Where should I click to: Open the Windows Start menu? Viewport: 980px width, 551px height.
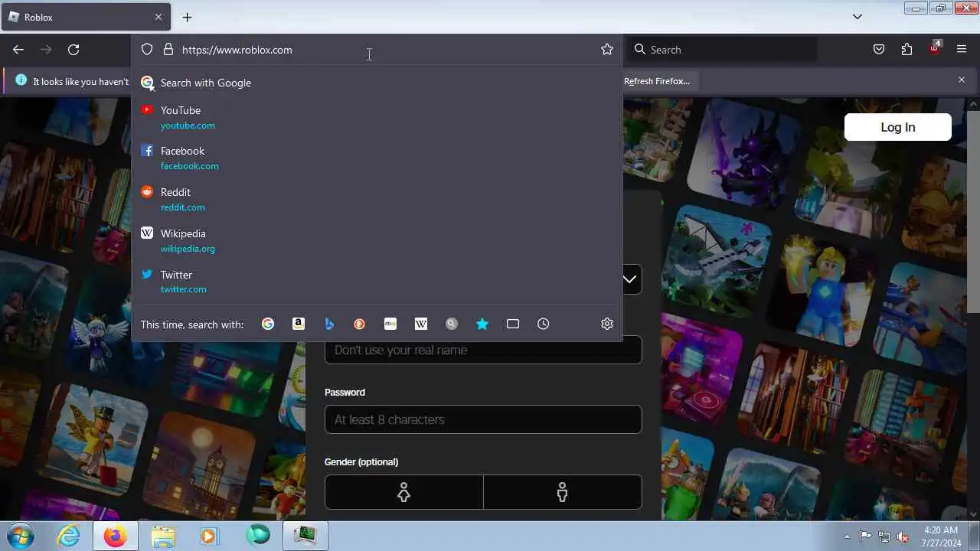[x=21, y=536]
